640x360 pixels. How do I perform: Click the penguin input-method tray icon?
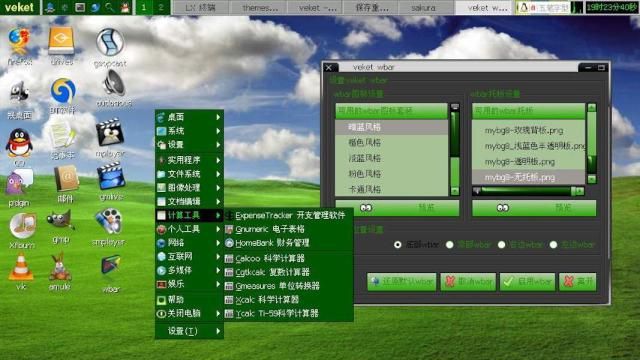click(523, 7)
